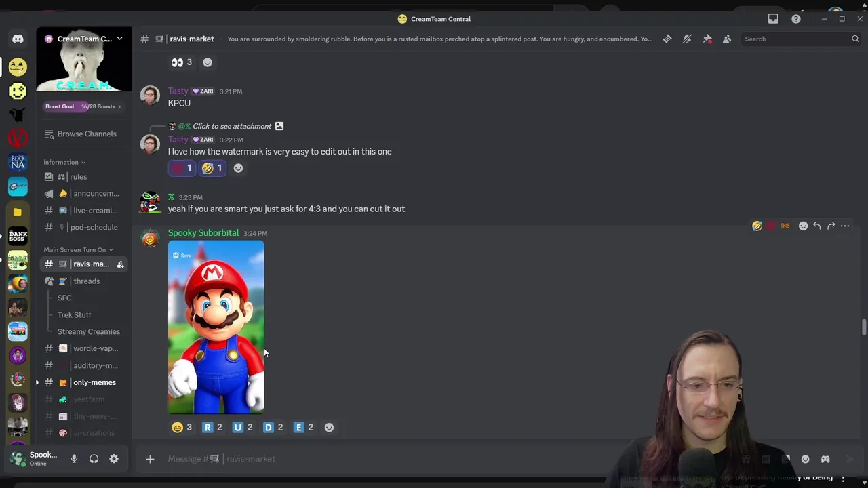Open the tiny-news channel
This screenshot has height=488, width=868.
[84, 416]
